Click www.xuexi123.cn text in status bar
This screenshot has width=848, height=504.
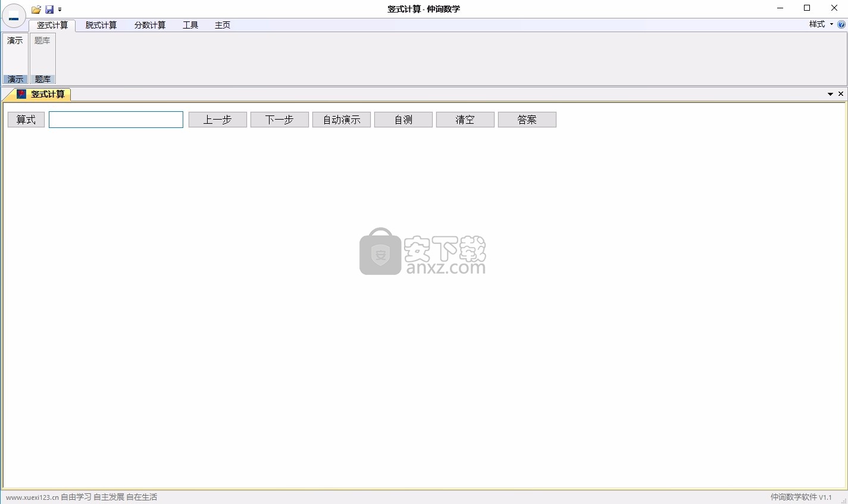pos(32,497)
